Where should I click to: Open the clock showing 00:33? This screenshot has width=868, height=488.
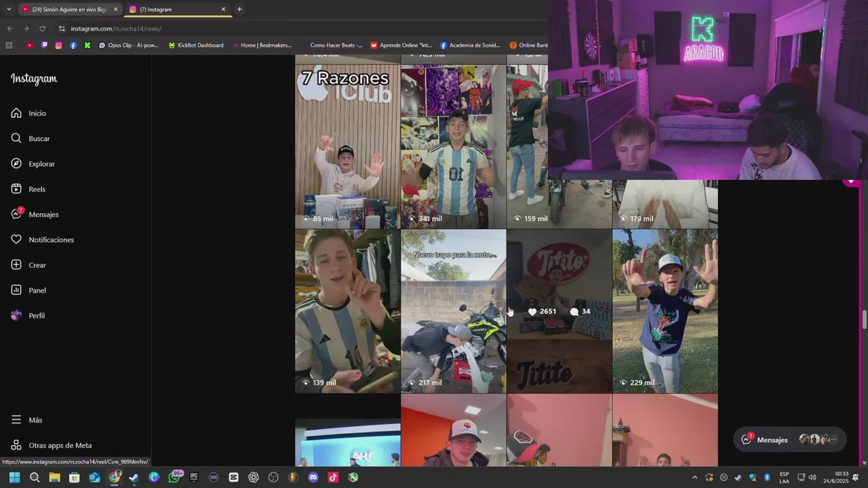click(836, 477)
